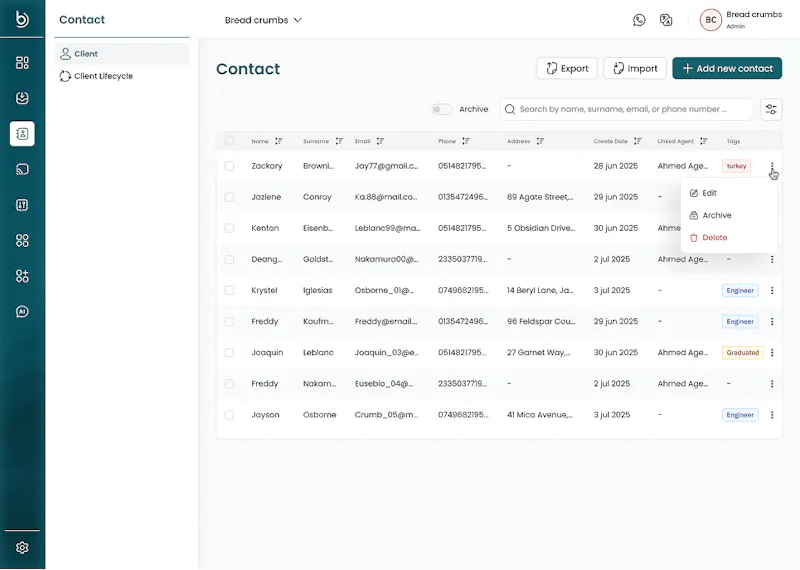This screenshot has width=800, height=570.
Task: Open the broadcast cast icon in the sidebar
Action: tap(22, 169)
